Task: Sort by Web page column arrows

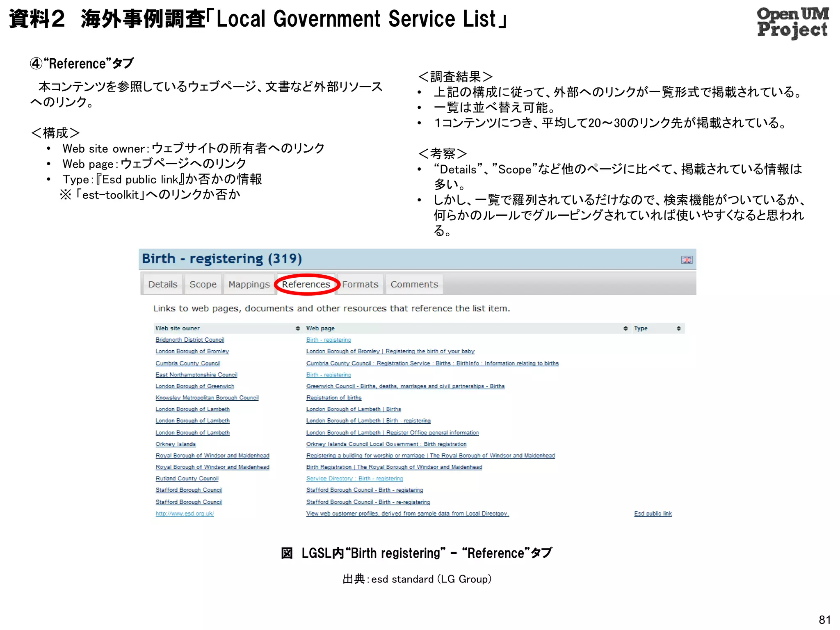Action: pos(625,328)
